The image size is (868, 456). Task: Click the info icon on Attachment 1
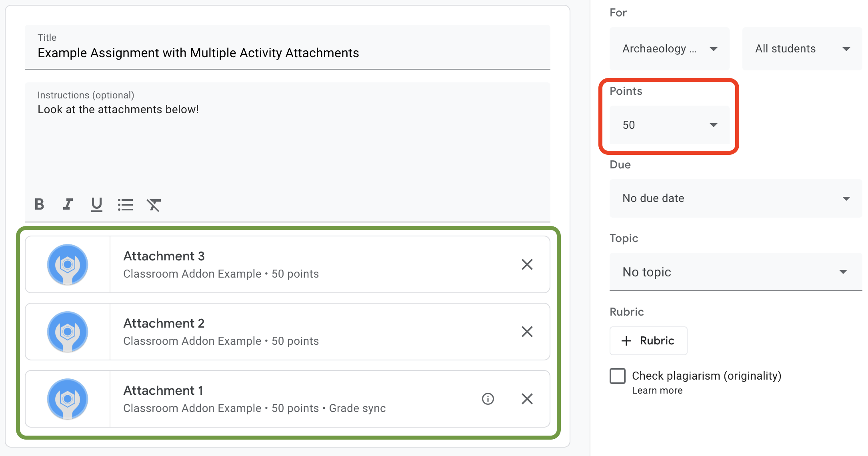pos(488,399)
